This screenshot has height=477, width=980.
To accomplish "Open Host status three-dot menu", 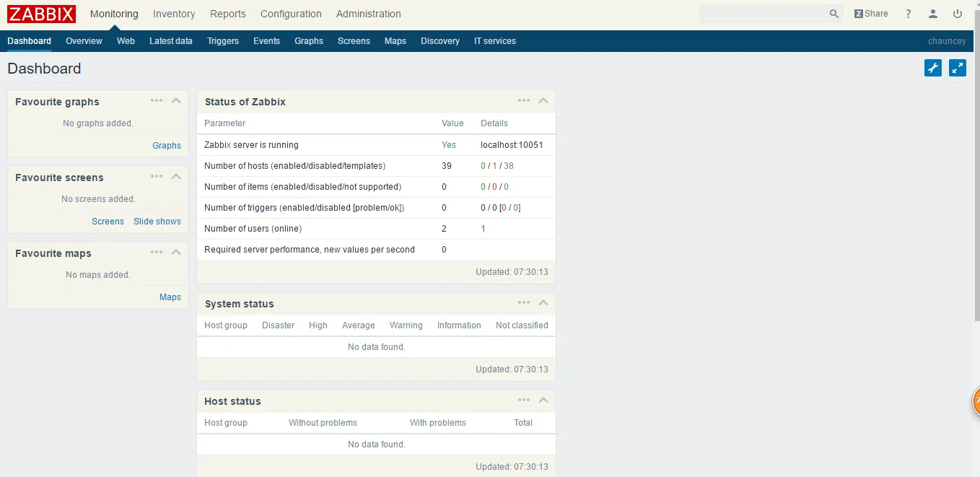I will point(524,401).
